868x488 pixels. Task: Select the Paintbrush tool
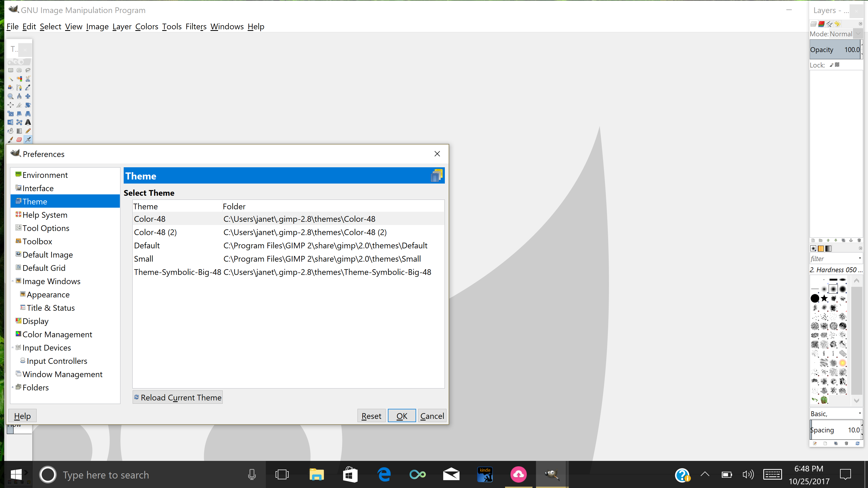11,139
